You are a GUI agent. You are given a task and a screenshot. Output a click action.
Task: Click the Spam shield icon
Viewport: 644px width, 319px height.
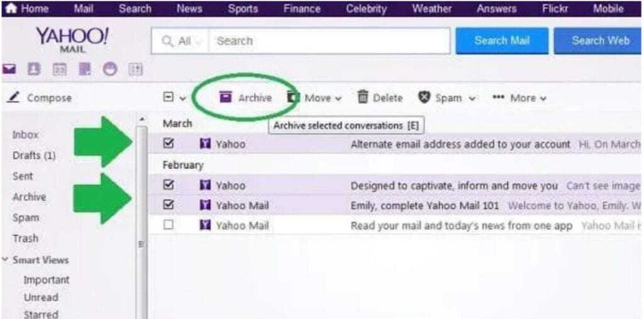[425, 98]
